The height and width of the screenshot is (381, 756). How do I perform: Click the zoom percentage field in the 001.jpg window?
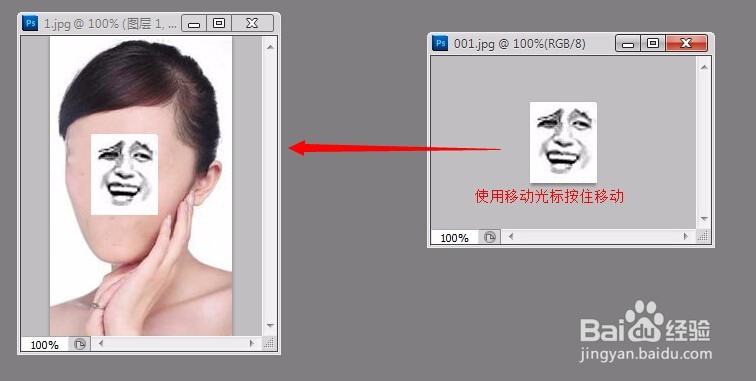[454, 237]
